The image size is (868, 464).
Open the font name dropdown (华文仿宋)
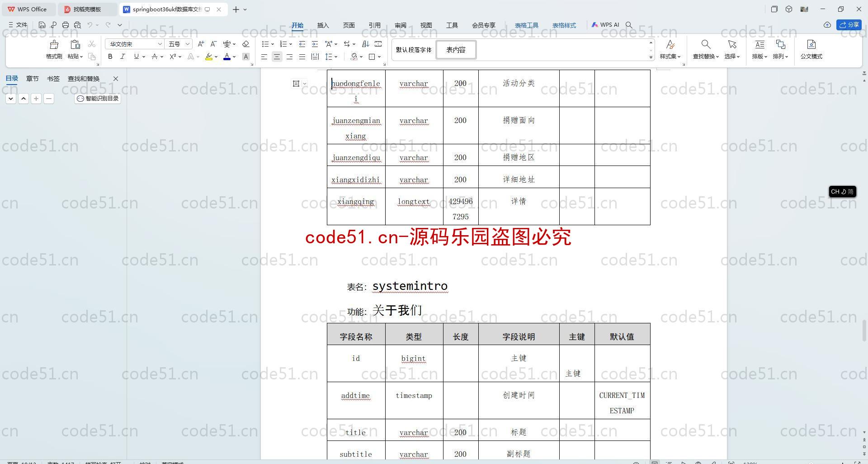160,44
